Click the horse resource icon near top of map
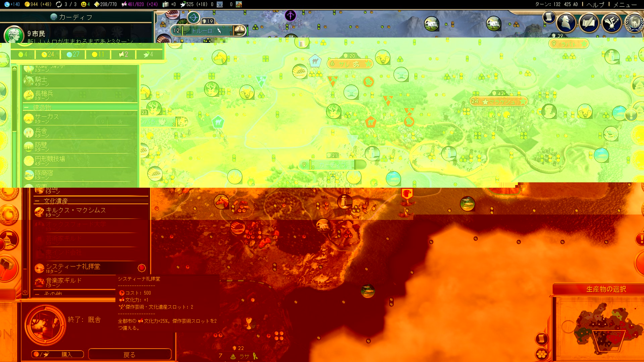Viewport: 644px width, 362px height. click(219, 57)
